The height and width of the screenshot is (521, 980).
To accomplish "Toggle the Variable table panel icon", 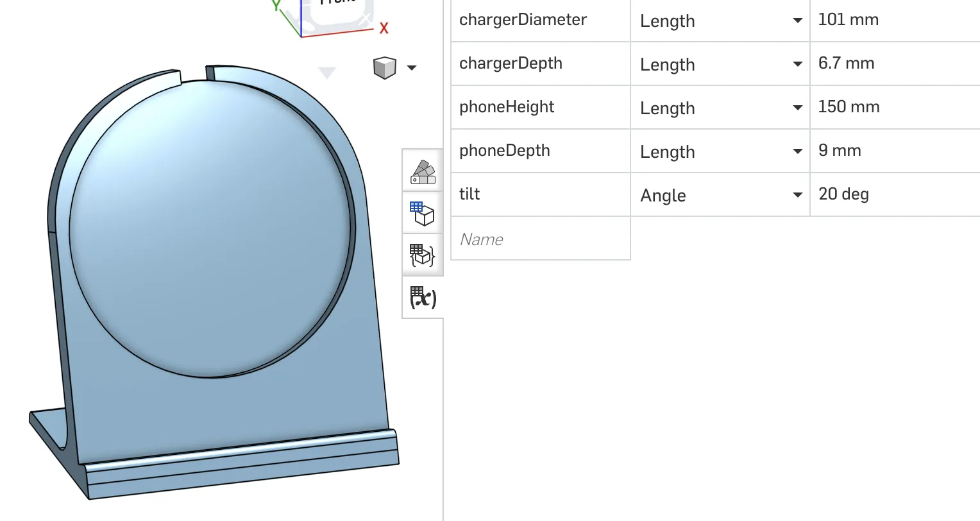I will point(423,297).
